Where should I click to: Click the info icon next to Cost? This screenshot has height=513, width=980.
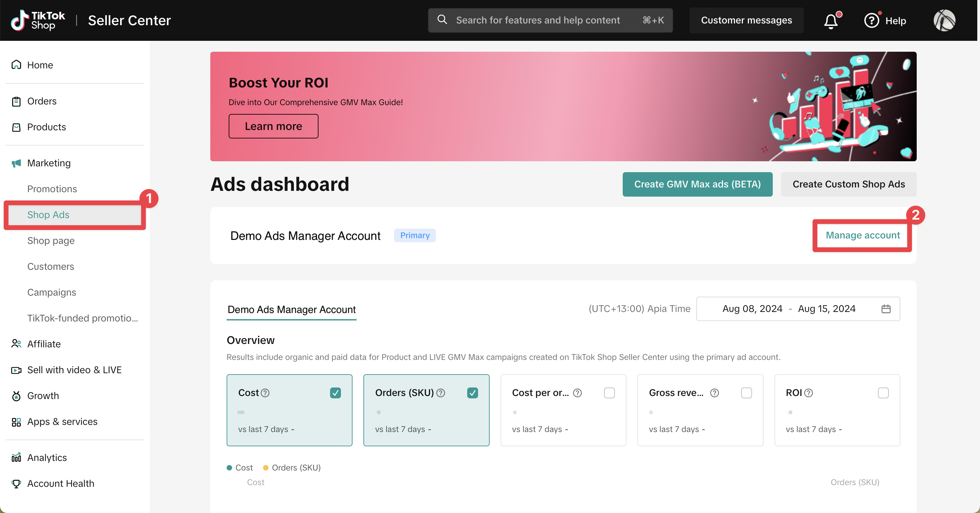265,393
